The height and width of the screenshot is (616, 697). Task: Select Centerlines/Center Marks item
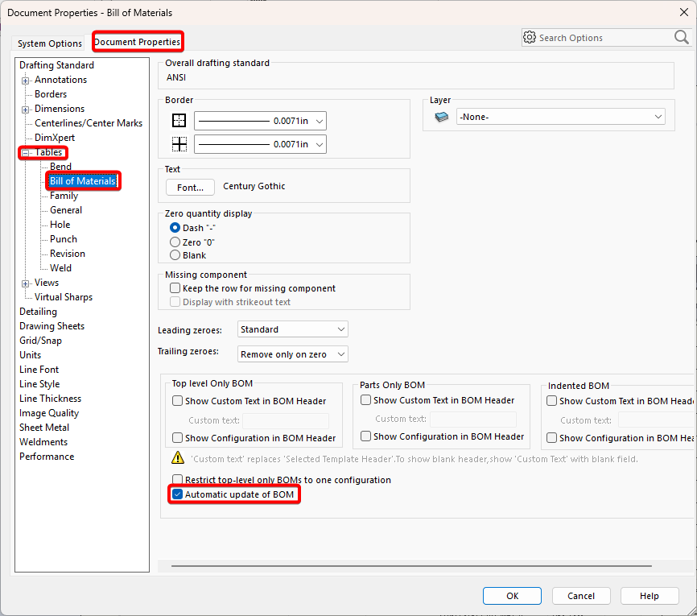89,122
